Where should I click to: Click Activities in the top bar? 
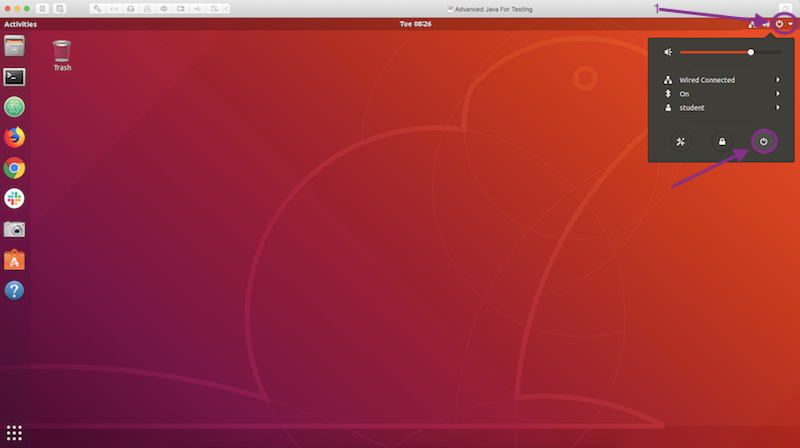point(20,24)
